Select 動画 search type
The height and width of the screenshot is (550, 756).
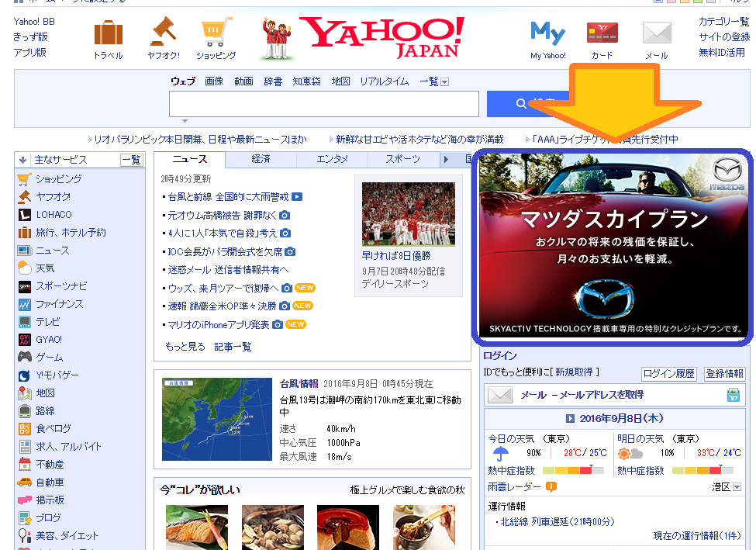pyautogui.click(x=244, y=81)
